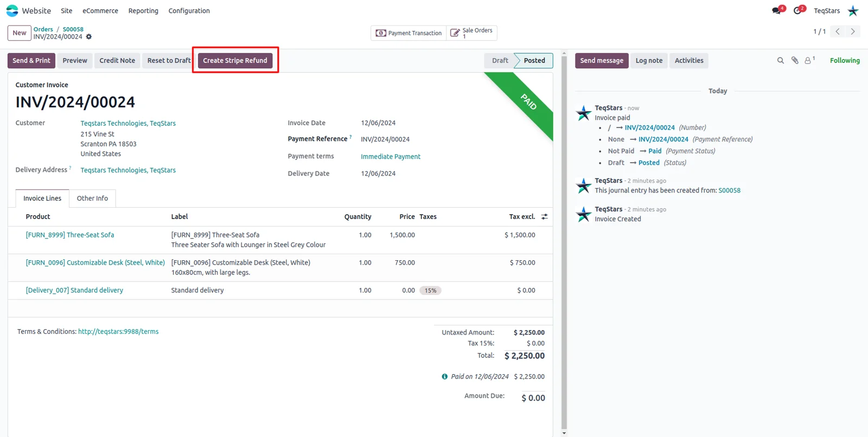
Task: Open the Reporting menu
Action: [143, 11]
